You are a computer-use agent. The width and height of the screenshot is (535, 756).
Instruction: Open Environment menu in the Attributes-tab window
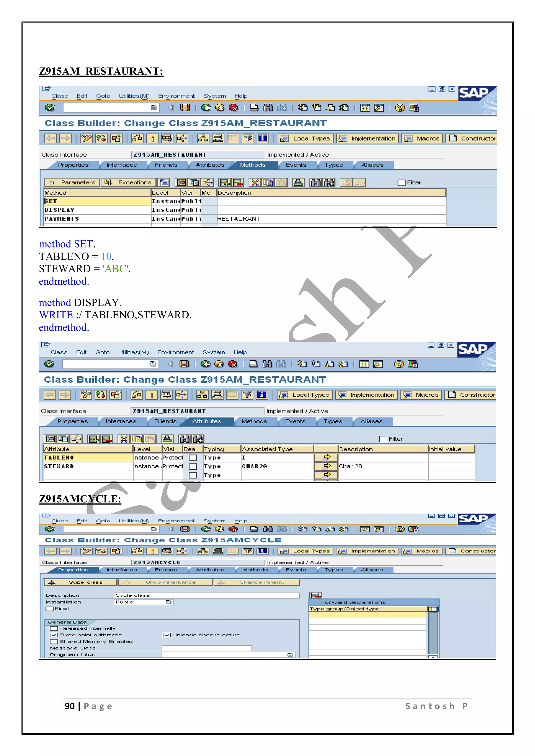point(176,353)
